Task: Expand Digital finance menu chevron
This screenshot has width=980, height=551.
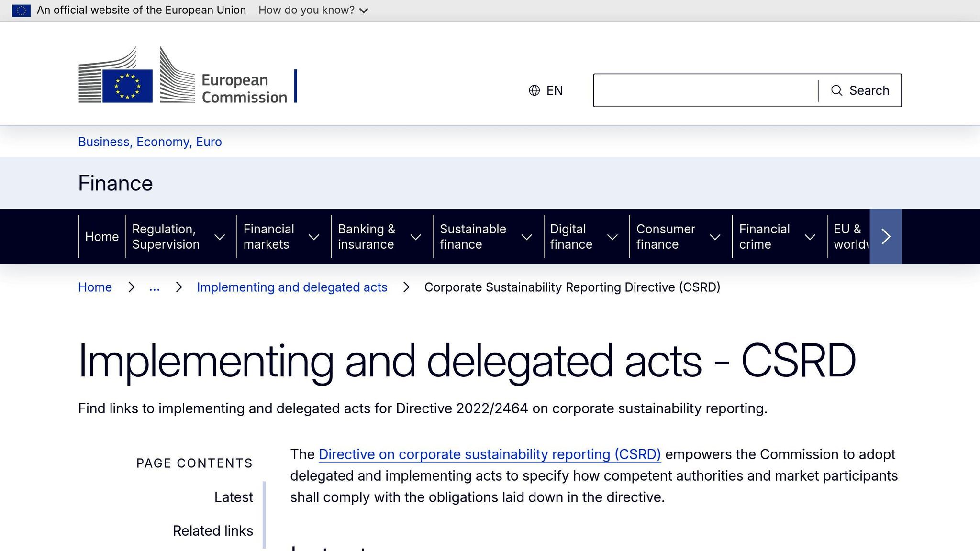Action: coord(612,237)
